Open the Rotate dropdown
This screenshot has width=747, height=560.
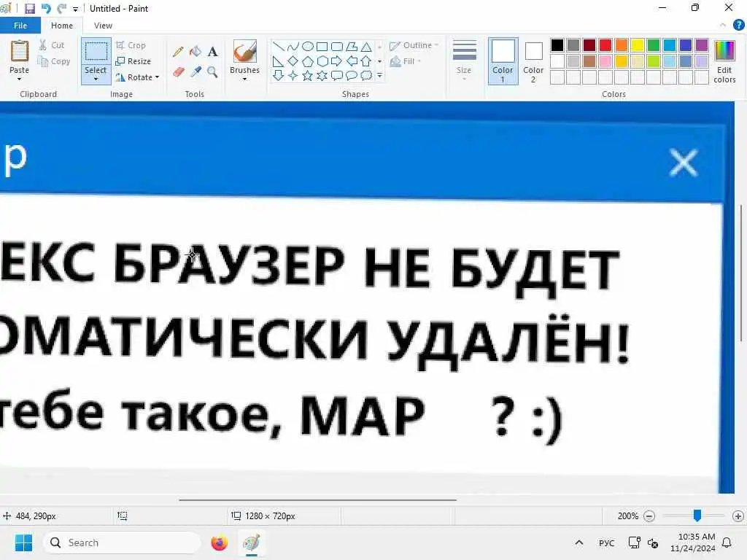[136, 77]
